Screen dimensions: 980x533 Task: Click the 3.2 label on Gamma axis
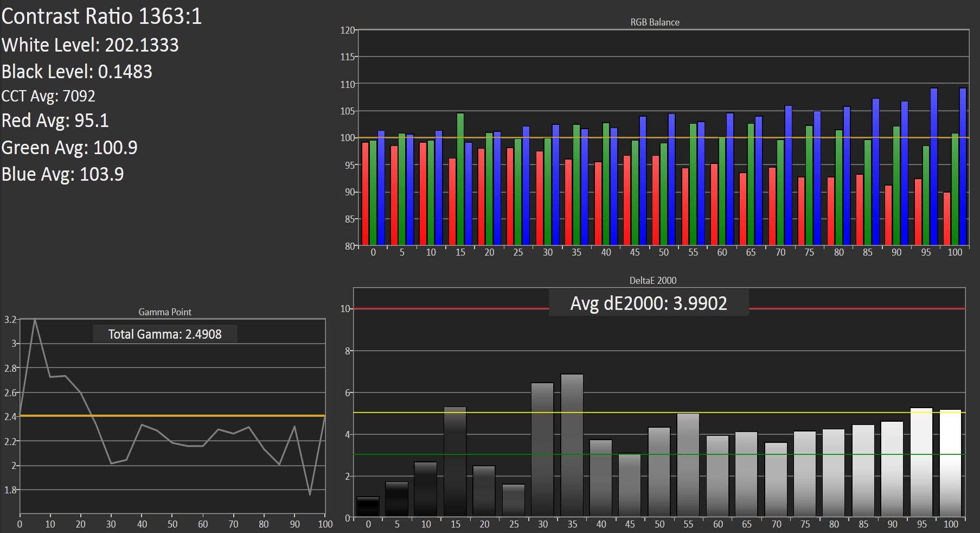click(10, 320)
